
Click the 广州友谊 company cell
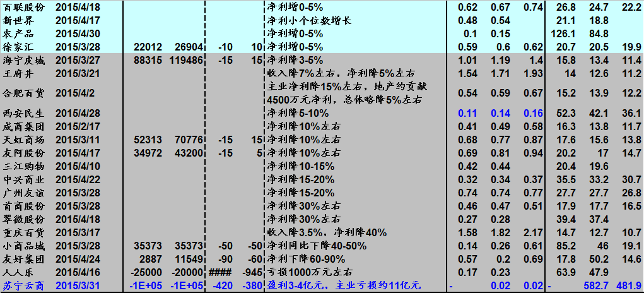coord(23,193)
